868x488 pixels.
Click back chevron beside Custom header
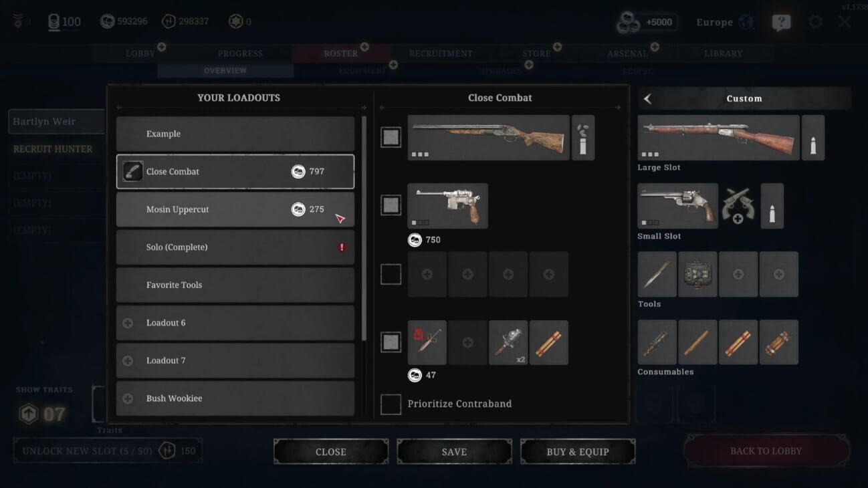pos(647,99)
